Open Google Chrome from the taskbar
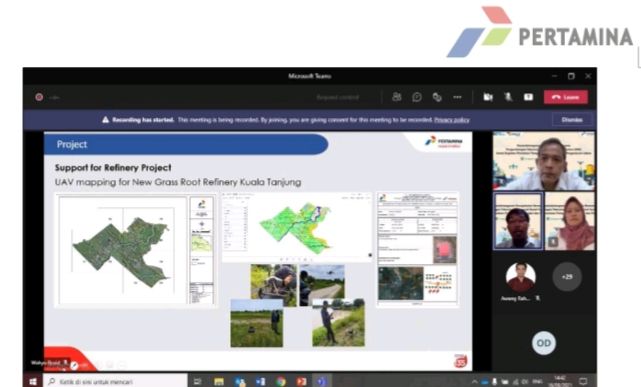Screen dimensions: 641x387 280,382
